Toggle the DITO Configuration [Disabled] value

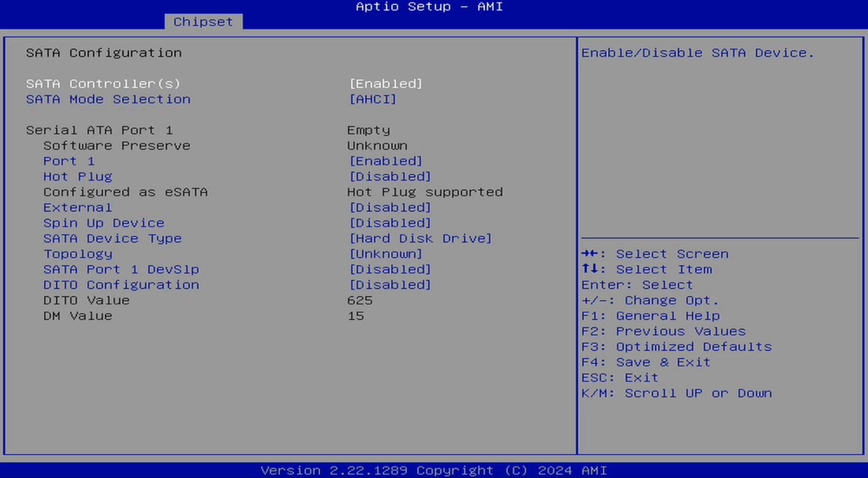point(390,285)
